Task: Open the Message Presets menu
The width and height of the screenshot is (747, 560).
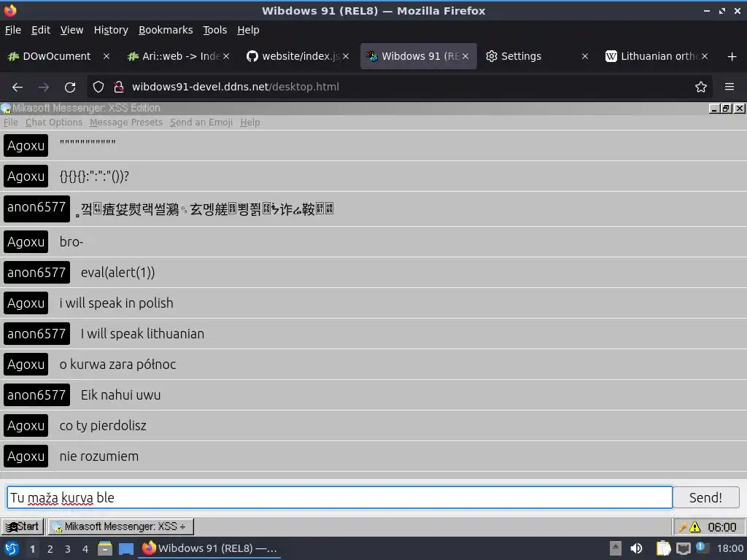Action: 126,122
